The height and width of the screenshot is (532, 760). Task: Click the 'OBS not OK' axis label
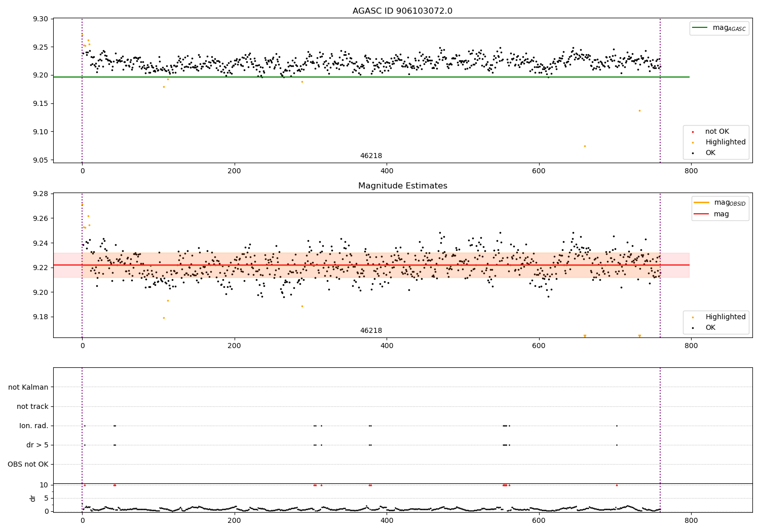coord(28,465)
